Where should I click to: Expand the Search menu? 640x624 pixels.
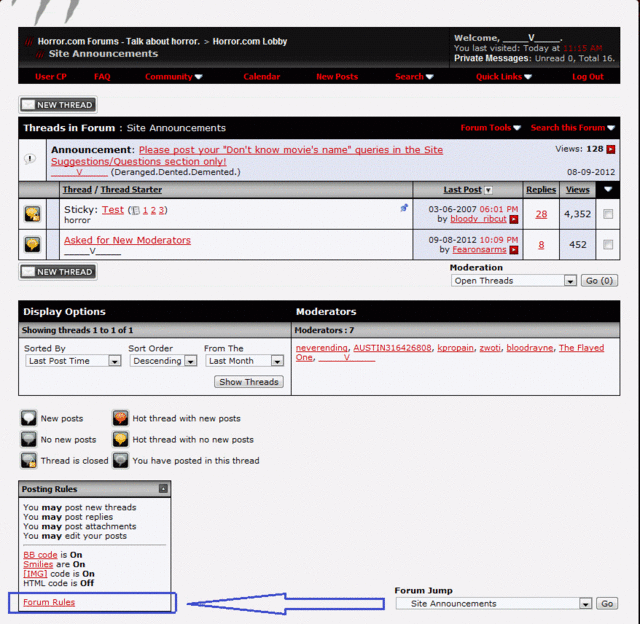(414, 77)
